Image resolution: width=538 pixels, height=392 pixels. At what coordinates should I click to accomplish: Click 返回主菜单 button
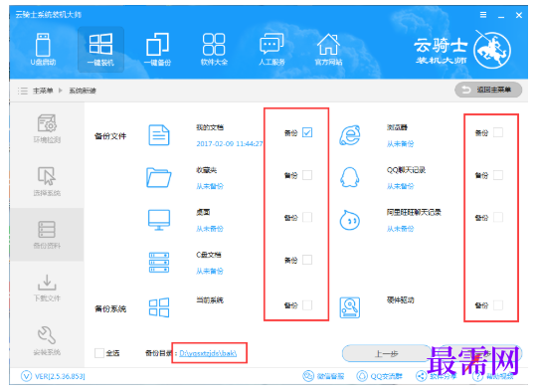(x=488, y=90)
